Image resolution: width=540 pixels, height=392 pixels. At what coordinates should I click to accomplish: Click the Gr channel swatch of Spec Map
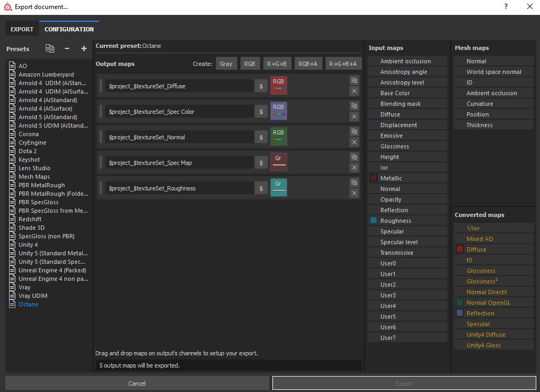[279, 162]
